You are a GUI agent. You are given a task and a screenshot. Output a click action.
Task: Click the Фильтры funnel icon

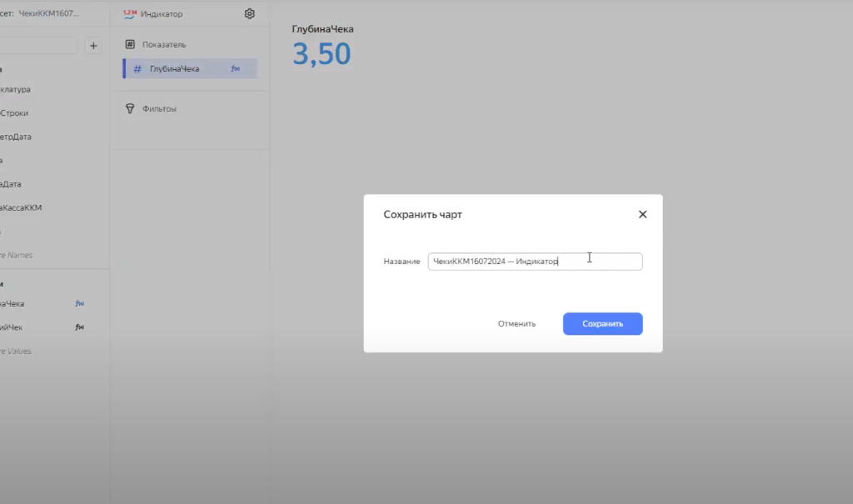point(130,108)
